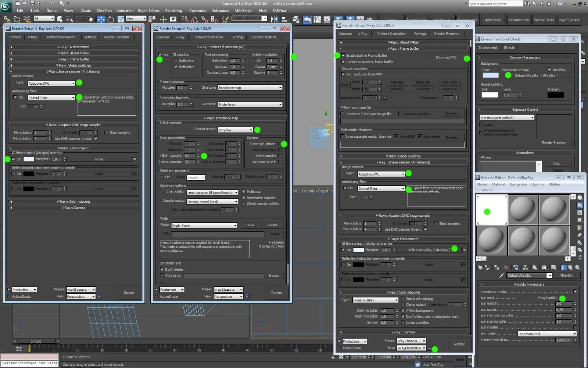Toggle the Backlight icon beside material slots

click(580, 205)
